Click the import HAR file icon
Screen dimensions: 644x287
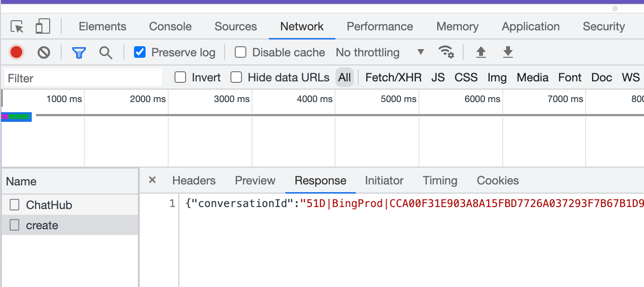pyautogui.click(x=481, y=52)
